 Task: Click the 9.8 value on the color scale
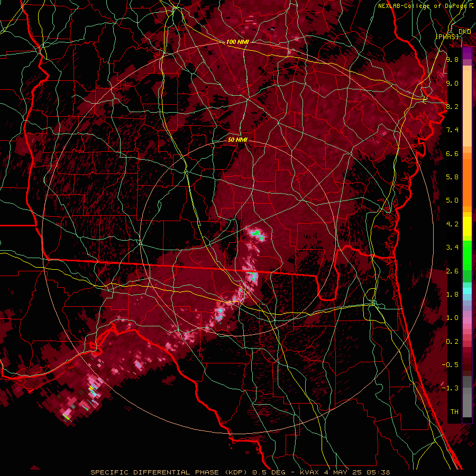[452, 59]
